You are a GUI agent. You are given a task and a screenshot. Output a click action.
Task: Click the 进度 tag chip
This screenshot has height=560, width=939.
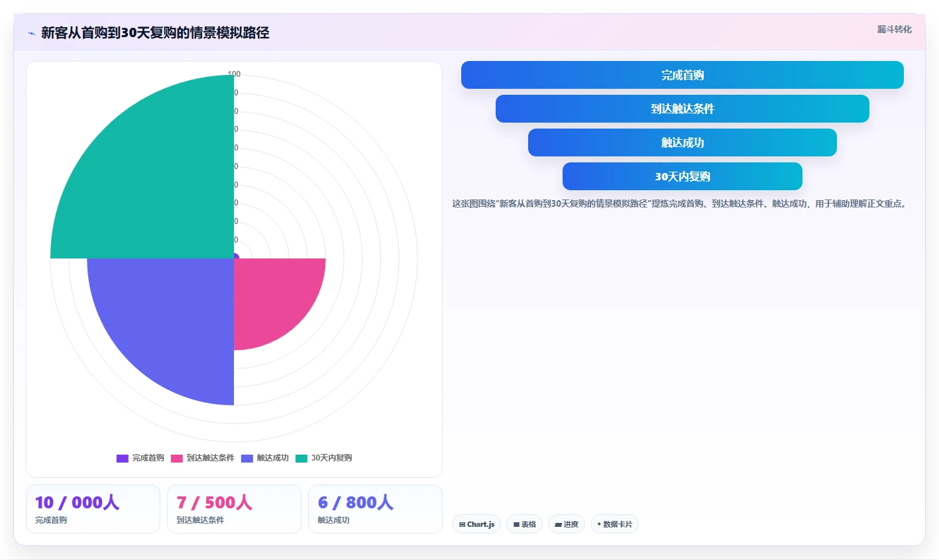pos(567,524)
